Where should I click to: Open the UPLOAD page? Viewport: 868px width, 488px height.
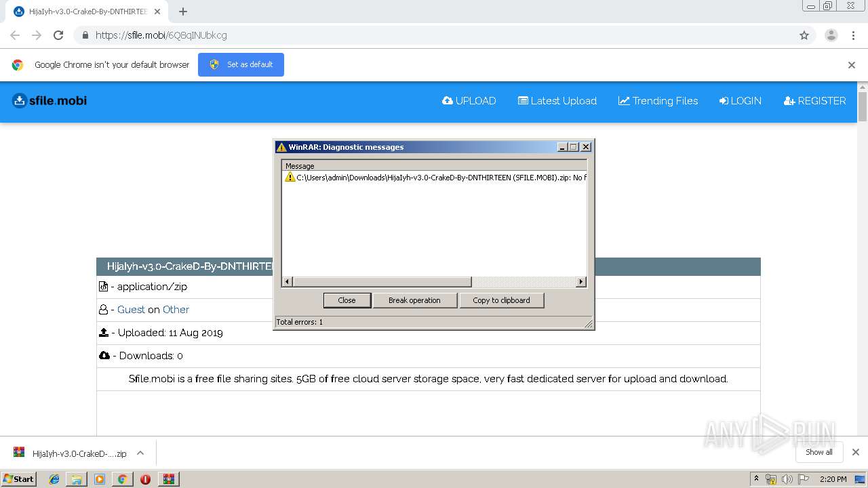click(469, 101)
